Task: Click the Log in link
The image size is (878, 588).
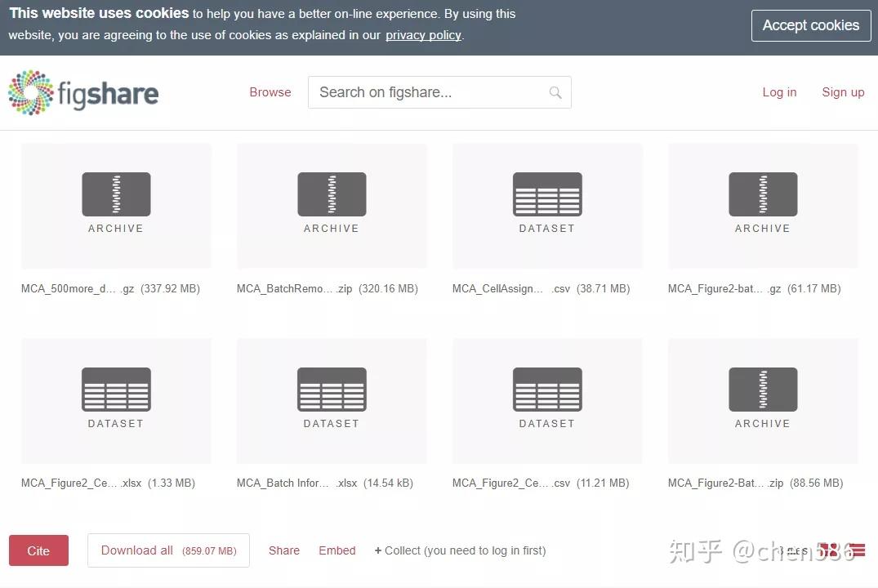Action: (779, 92)
